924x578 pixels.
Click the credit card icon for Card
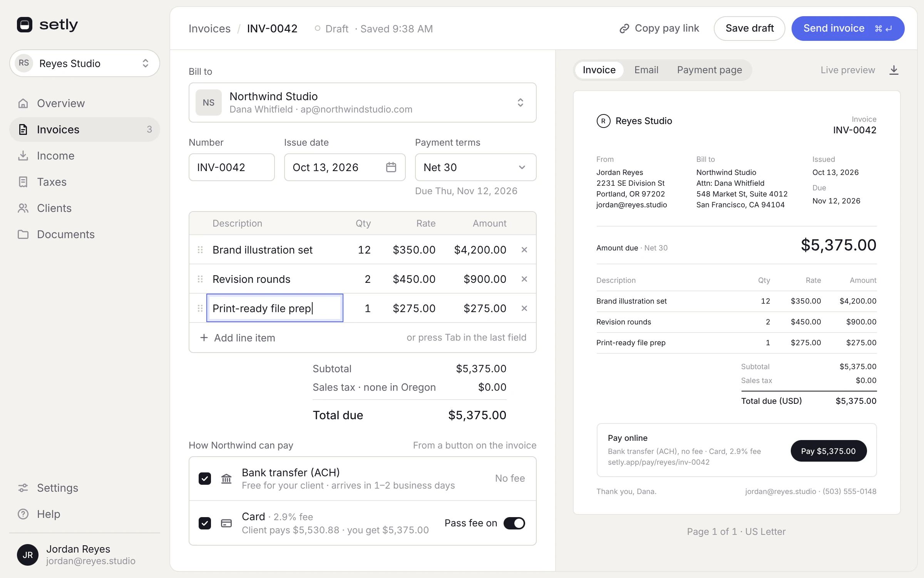pos(226,523)
